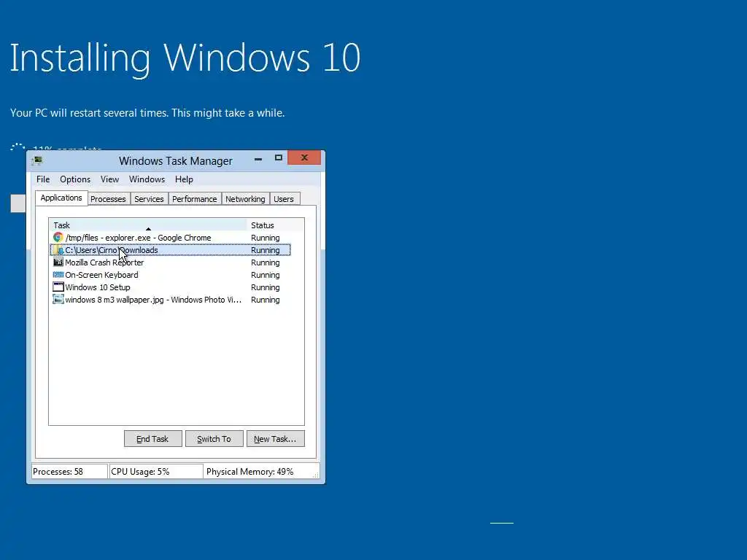Click the Windows Task Manager title text

click(176, 161)
